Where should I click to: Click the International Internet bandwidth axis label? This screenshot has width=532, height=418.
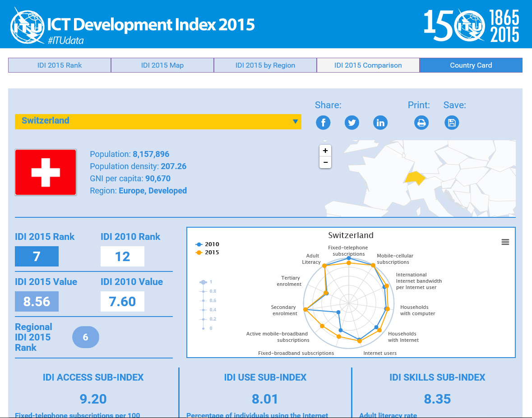point(419,281)
